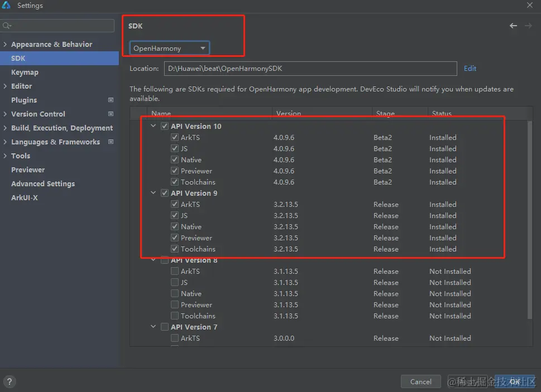Viewport: 541px width, 392px height.
Task: Open the OpenHarmony SDK dropdown
Action: tap(170, 49)
